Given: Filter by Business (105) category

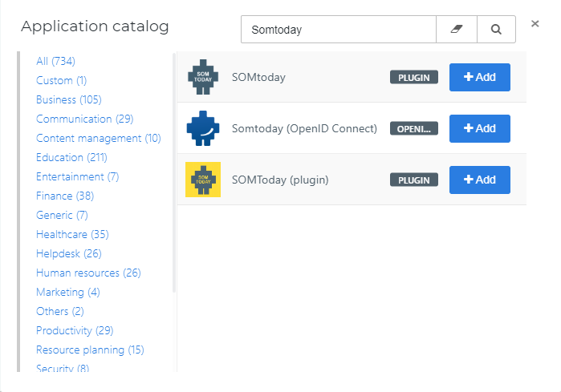Looking at the screenshot, I should (x=69, y=99).
